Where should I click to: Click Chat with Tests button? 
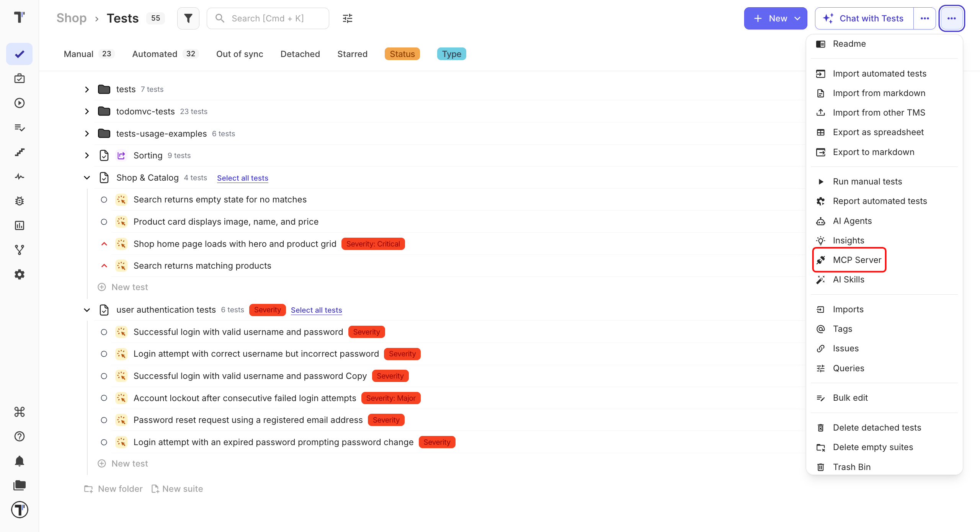(864, 18)
